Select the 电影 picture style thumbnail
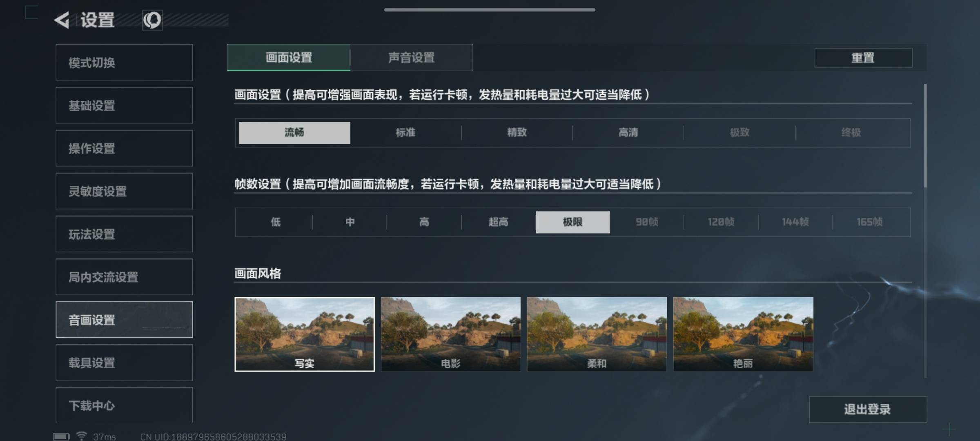Viewport: 980px width, 441px height. (451, 334)
